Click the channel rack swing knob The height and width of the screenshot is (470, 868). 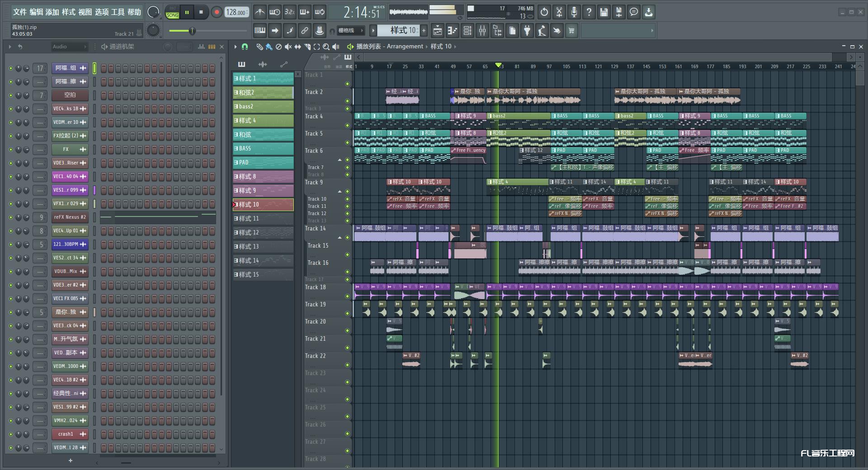[x=168, y=47]
